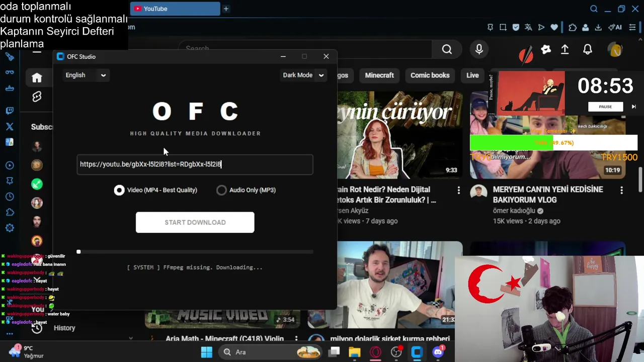This screenshot has height=362, width=644.
Task: Select the Minecraft filter chip
Action: pos(379,75)
